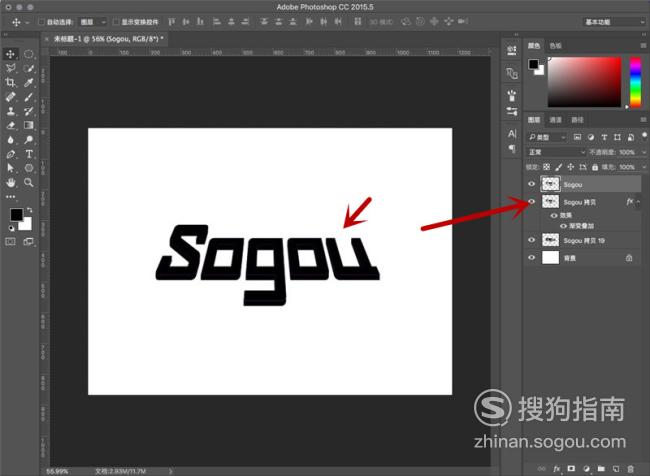Open the Character panel icon
Screen dimensions: 650x476
pyautogui.click(x=512, y=134)
